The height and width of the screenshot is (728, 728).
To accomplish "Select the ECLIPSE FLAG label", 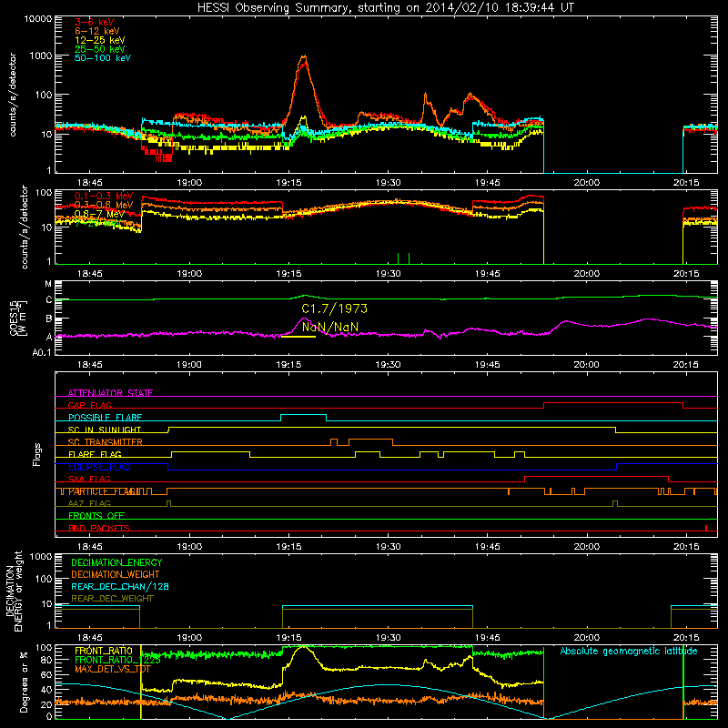I will coord(99,467).
